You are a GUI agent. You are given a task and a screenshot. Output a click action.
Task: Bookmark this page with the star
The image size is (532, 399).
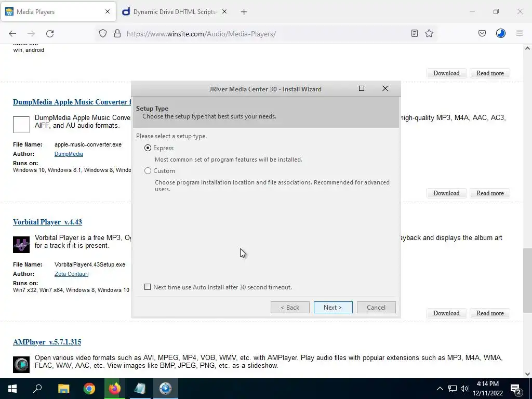coord(429,33)
